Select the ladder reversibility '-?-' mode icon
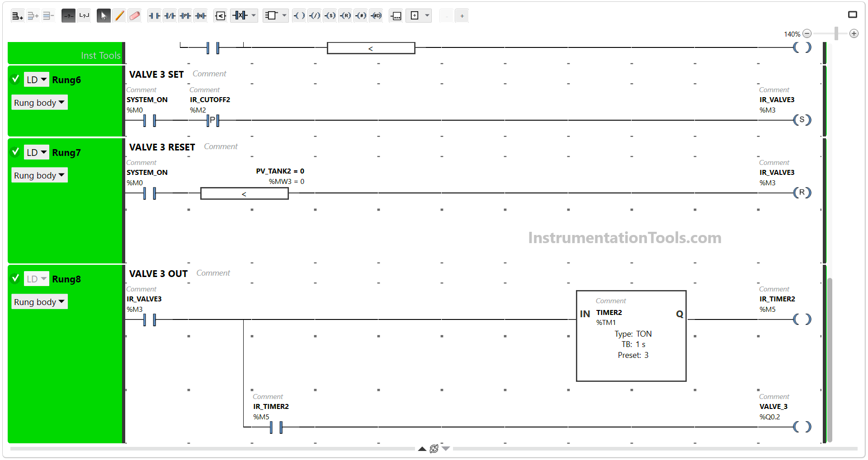 (68, 16)
